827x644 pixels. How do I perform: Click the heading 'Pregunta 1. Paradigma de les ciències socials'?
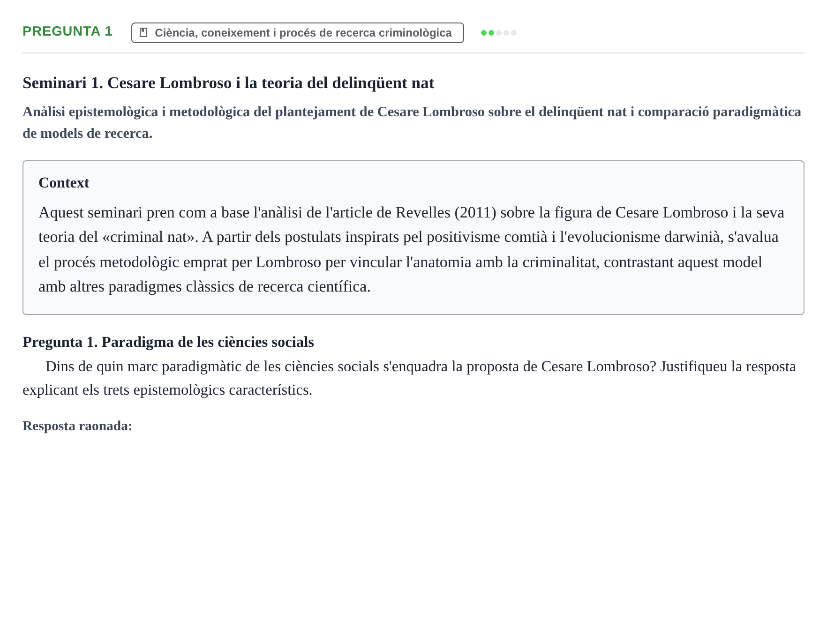(x=168, y=342)
